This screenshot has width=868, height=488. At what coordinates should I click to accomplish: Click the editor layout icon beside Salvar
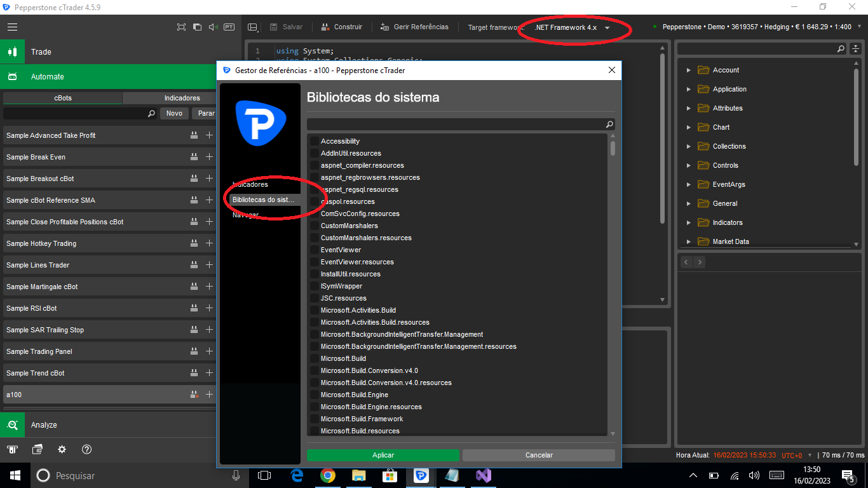click(253, 27)
